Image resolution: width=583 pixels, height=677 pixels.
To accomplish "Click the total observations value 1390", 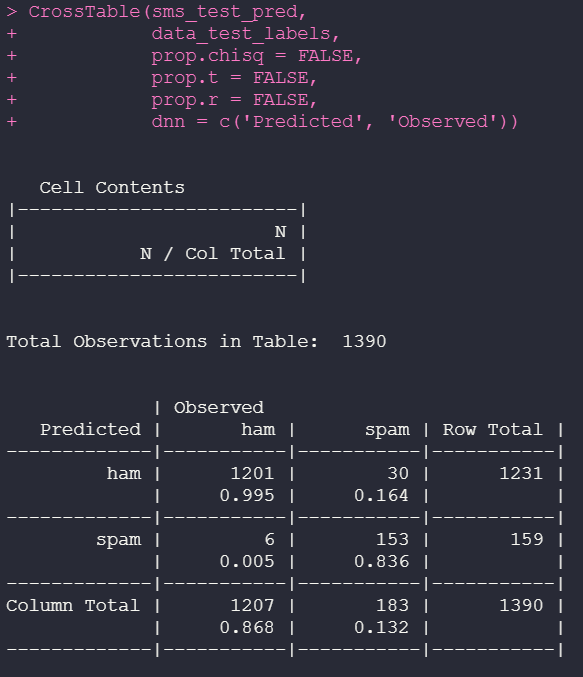I will point(364,342).
